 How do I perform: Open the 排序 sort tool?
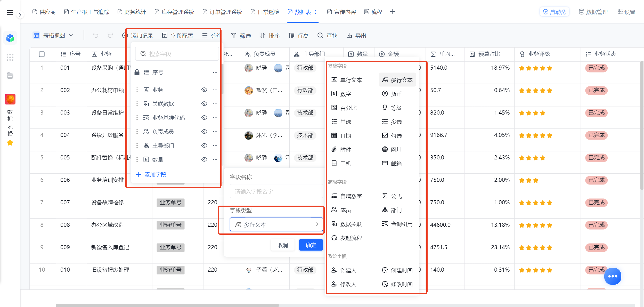tap(270, 36)
